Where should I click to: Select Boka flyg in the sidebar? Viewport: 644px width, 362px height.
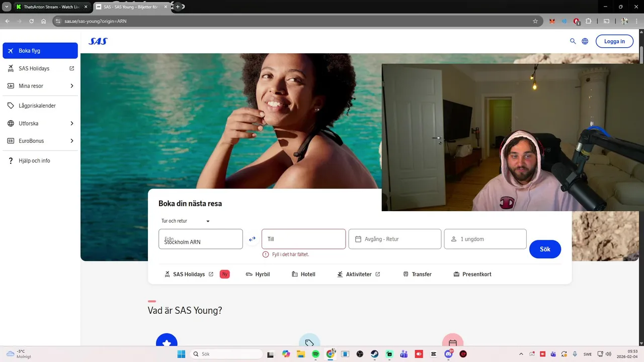(x=40, y=51)
